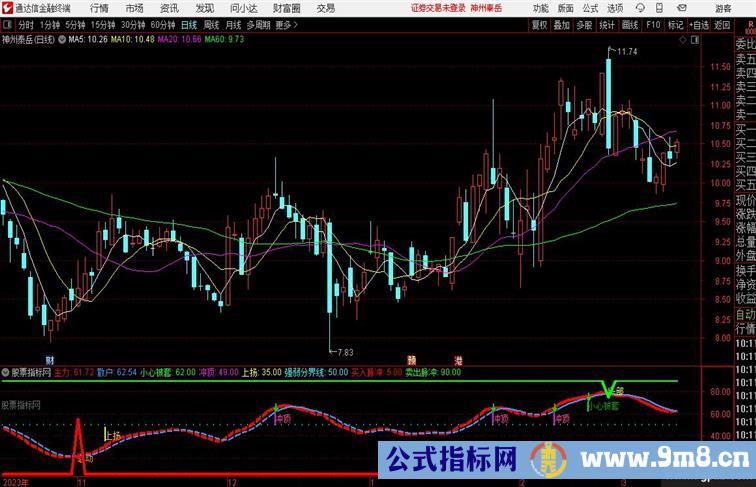Viewport: 756px width, 487px height.
Task: Select the 月线 monthly period
Action: (x=233, y=25)
